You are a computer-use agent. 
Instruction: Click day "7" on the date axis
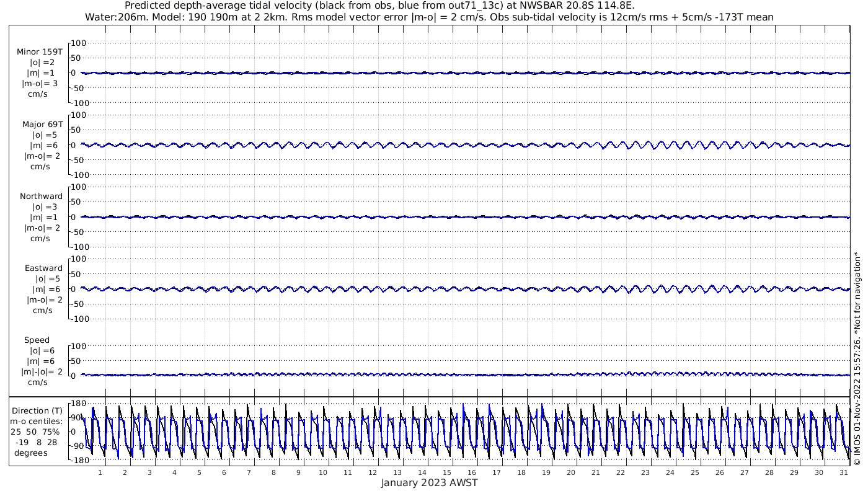point(249,472)
